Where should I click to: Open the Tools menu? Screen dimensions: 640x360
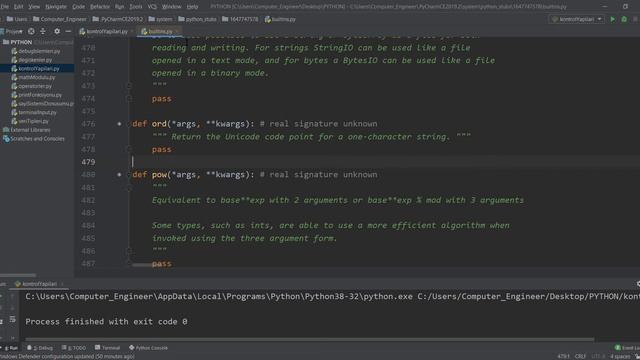tap(136, 7)
